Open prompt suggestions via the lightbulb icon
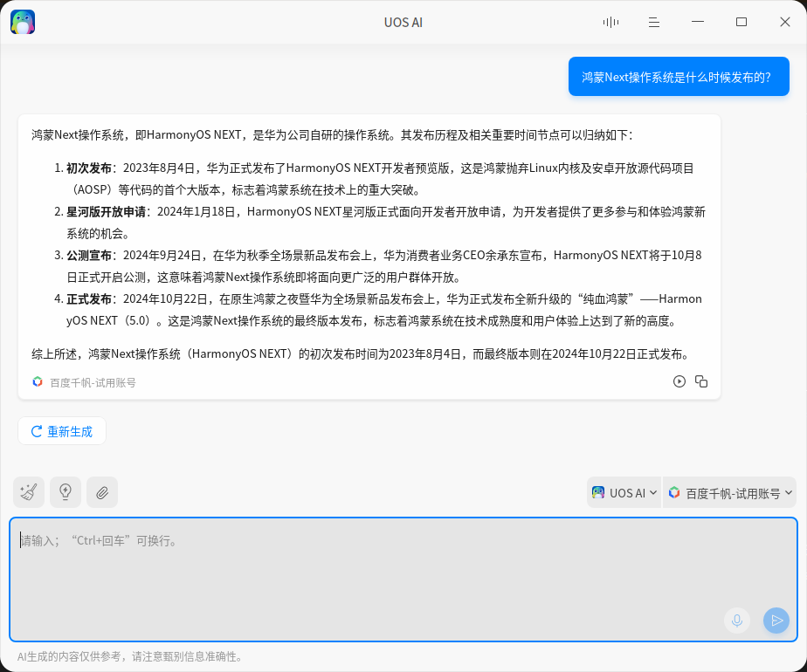Viewport: 807px width, 672px height. pos(65,491)
